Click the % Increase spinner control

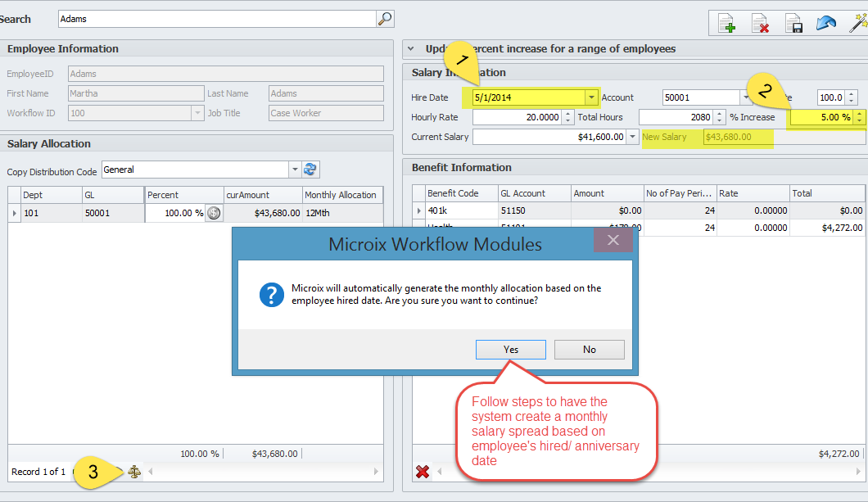(859, 117)
